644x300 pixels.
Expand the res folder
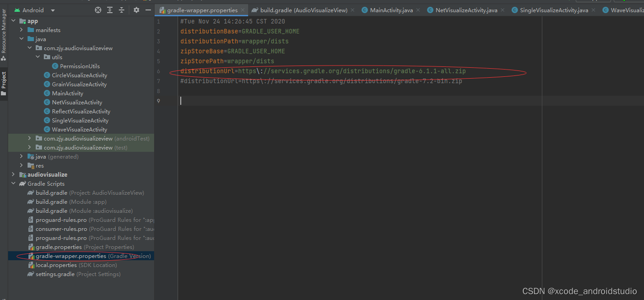tap(21, 165)
